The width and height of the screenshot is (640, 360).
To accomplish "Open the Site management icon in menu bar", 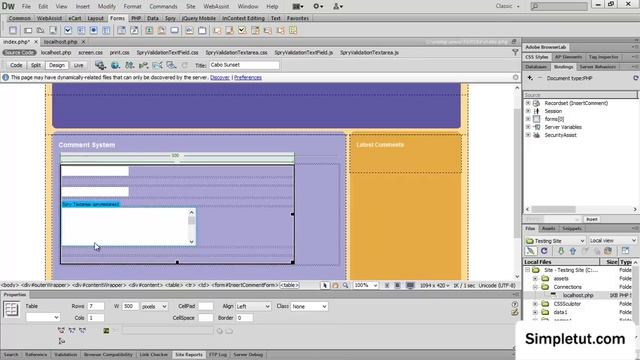I will [x=338, y=6].
